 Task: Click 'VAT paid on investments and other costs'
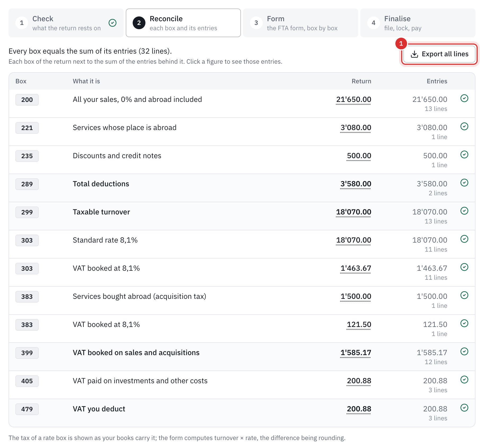pos(140,381)
